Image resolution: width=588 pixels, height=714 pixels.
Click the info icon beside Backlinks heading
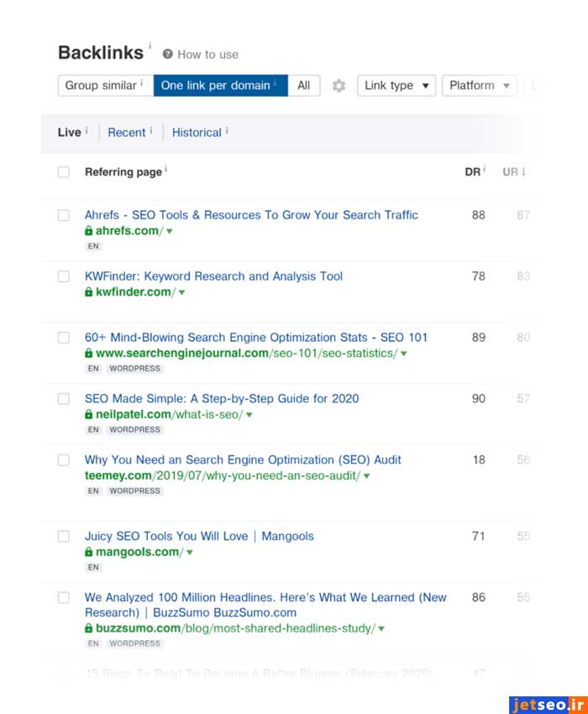(150, 46)
